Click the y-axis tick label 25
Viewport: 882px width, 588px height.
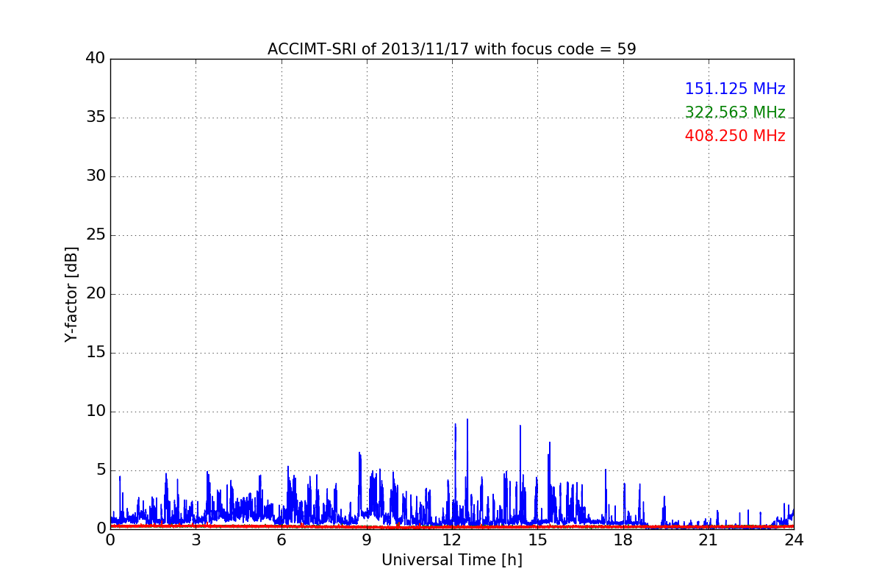click(96, 235)
